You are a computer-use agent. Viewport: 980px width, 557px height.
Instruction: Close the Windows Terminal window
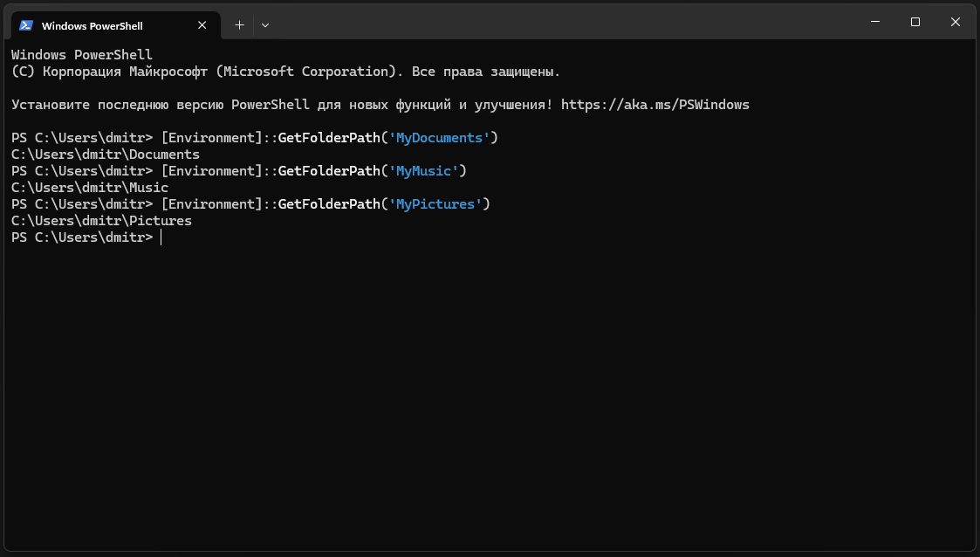pos(956,22)
